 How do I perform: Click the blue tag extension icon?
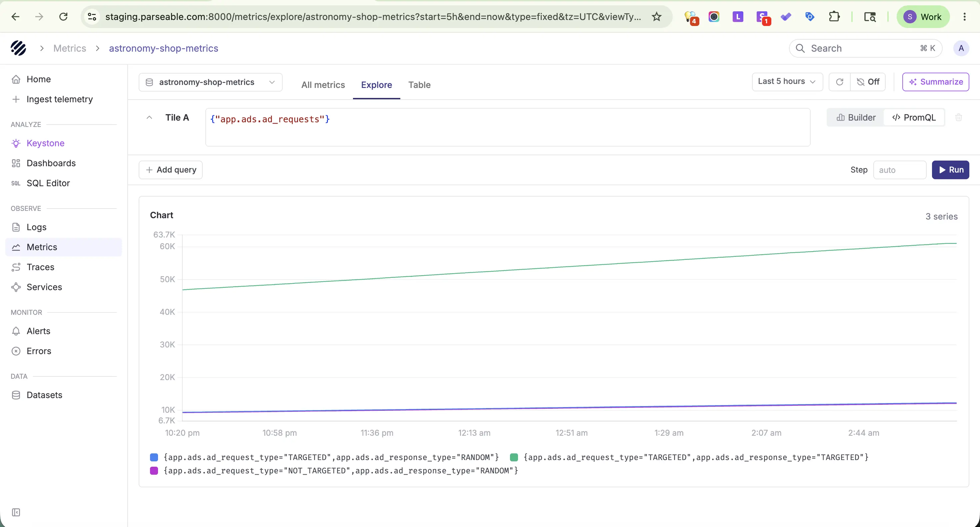pos(810,17)
